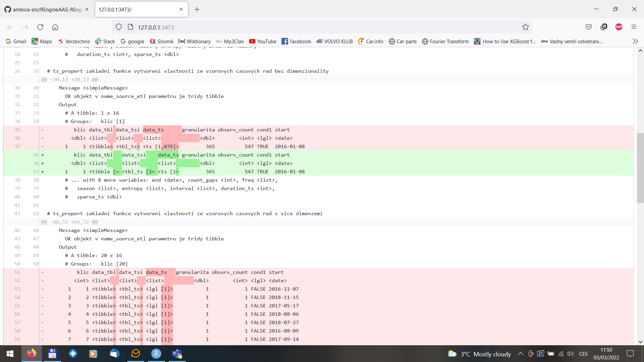This screenshot has height=362, width=644.
Task: Switch to the ambica-sro/REngineAAS GitHub tab
Action: pyautogui.click(x=44, y=9)
